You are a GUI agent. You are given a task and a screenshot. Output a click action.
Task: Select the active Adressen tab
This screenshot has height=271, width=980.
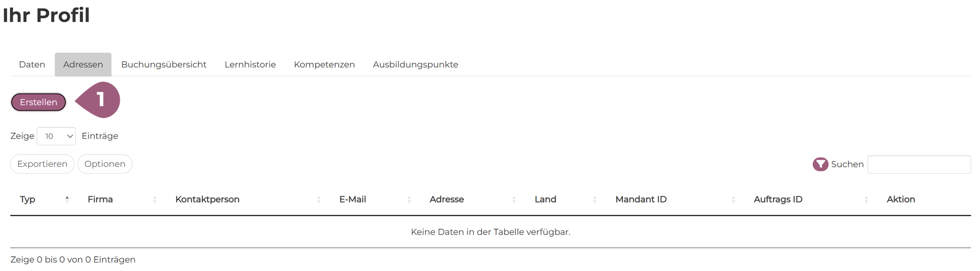pos(83,65)
